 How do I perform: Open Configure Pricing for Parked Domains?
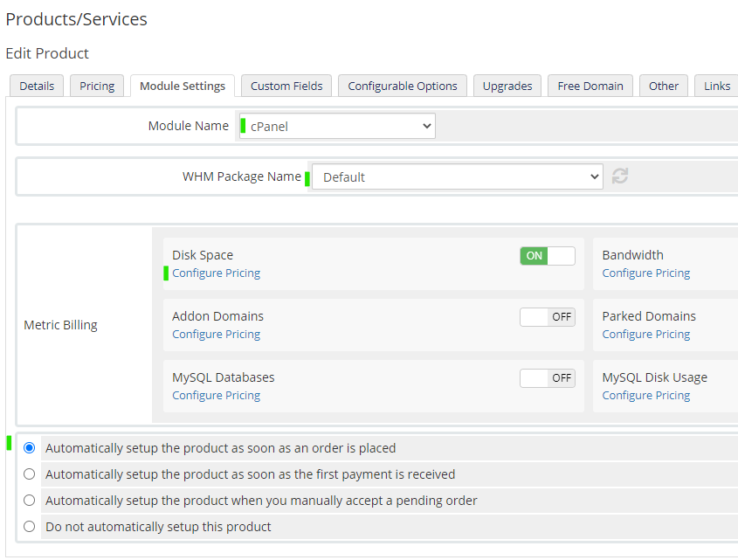[646, 335]
